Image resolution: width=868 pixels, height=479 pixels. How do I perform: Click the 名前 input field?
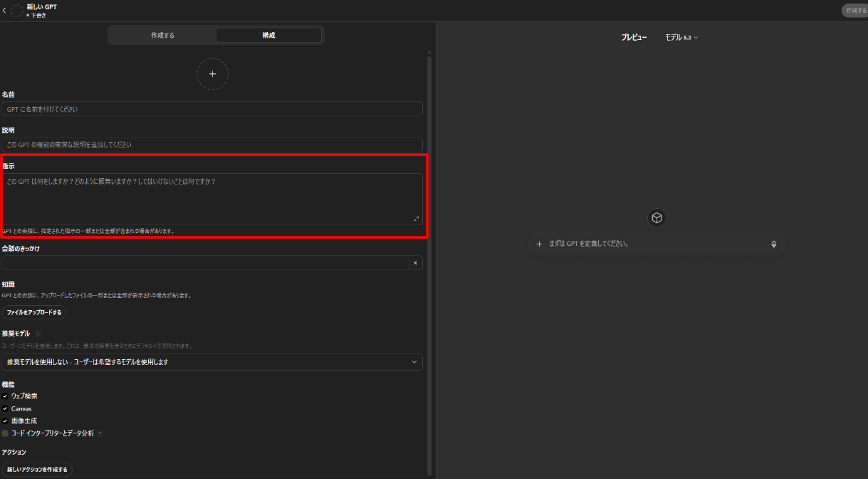point(212,109)
